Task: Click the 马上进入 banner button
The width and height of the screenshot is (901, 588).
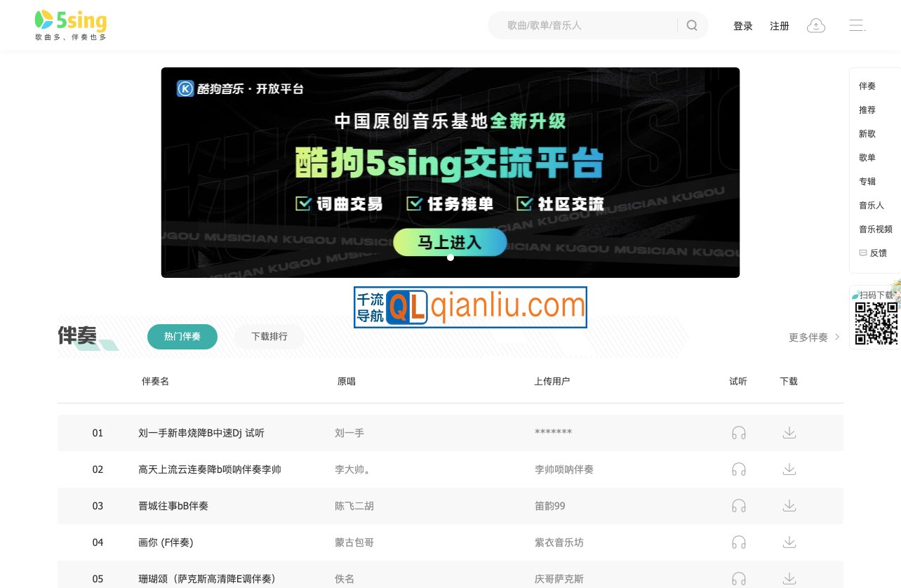Action: click(x=450, y=242)
